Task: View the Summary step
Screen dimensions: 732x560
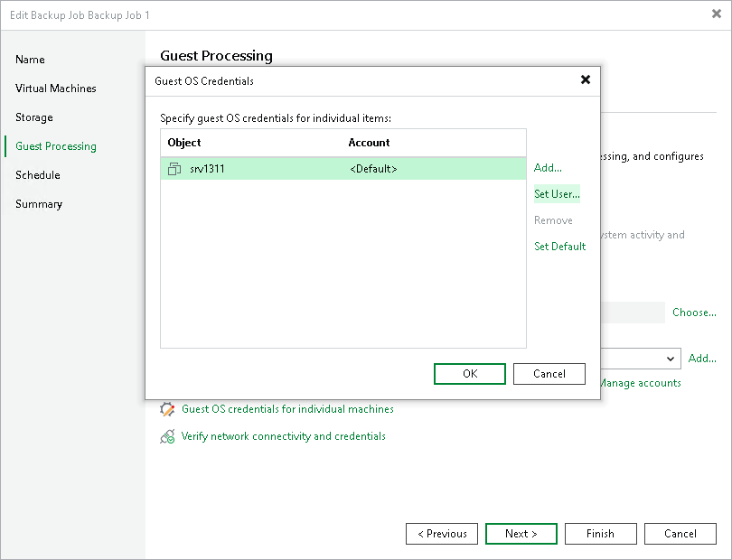Action: point(38,204)
